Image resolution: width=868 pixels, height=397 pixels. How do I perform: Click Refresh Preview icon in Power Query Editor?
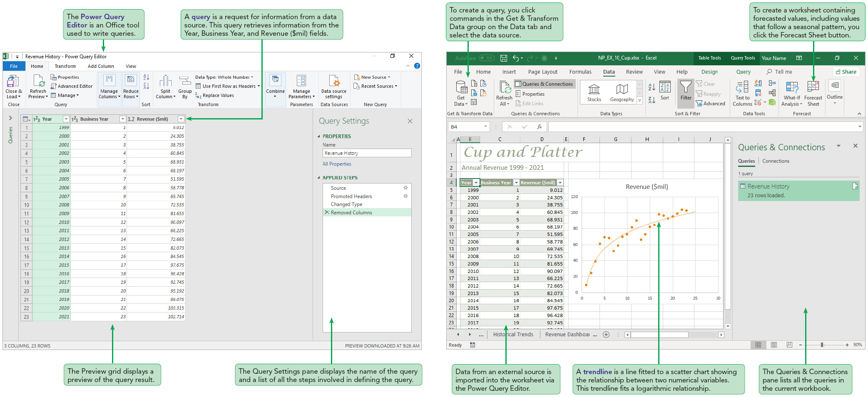click(x=38, y=81)
